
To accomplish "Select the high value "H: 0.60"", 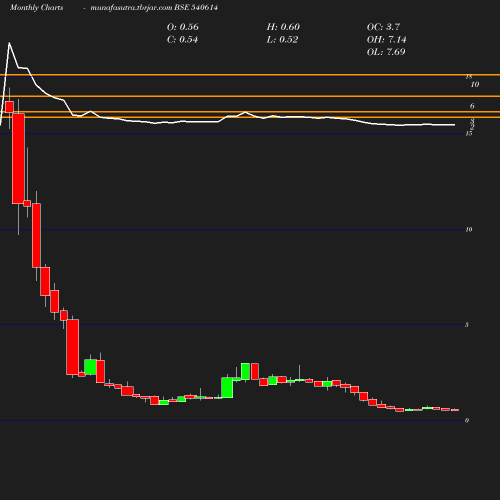I will tap(283, 27).
